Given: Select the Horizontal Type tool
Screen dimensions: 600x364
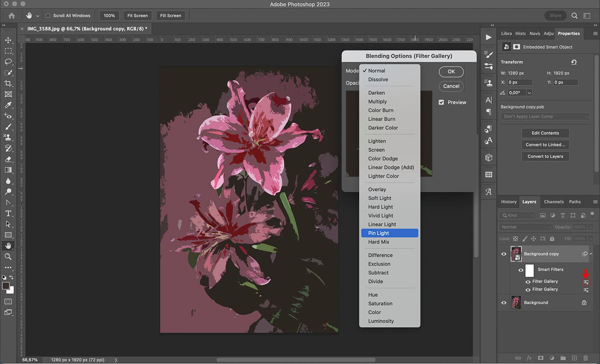Looking at the screenshot, I should (x=8, y=213).
